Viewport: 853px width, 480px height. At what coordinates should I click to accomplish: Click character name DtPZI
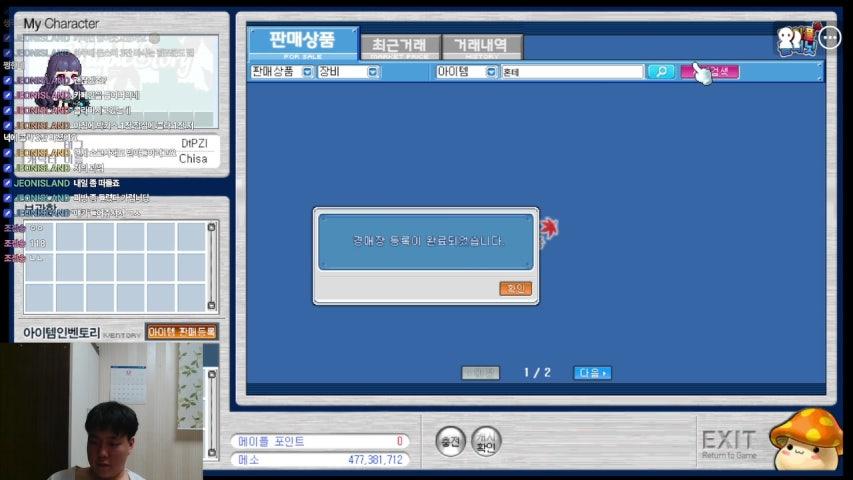[194, 143]
